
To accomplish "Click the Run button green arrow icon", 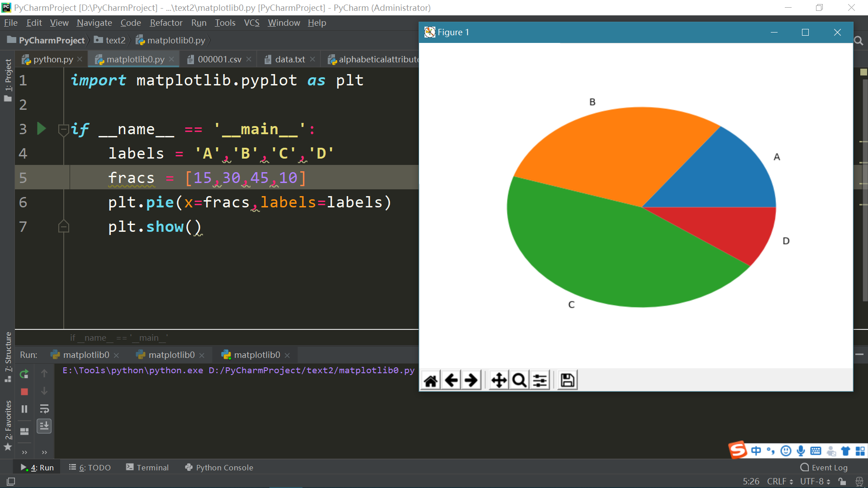I will [x=42, y=128].
